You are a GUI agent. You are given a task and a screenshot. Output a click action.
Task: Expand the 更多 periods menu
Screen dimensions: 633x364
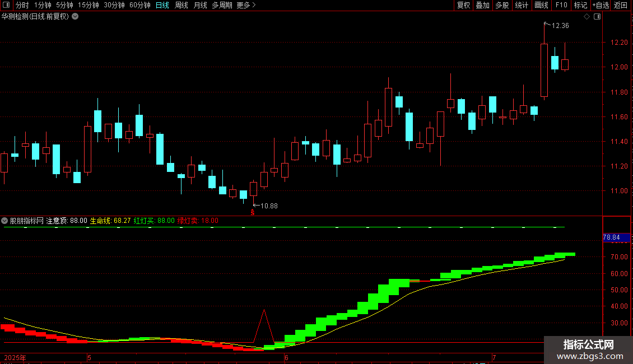pos(246,5)
